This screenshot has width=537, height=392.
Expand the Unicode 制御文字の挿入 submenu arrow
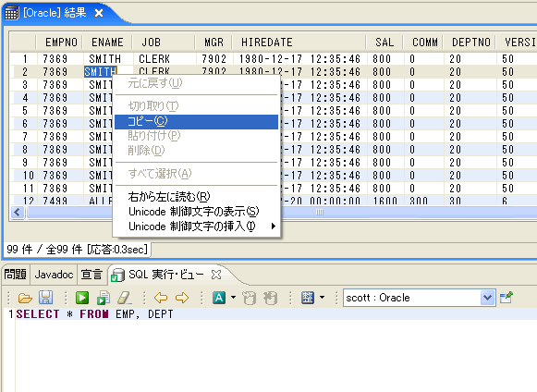click(274, 227)
